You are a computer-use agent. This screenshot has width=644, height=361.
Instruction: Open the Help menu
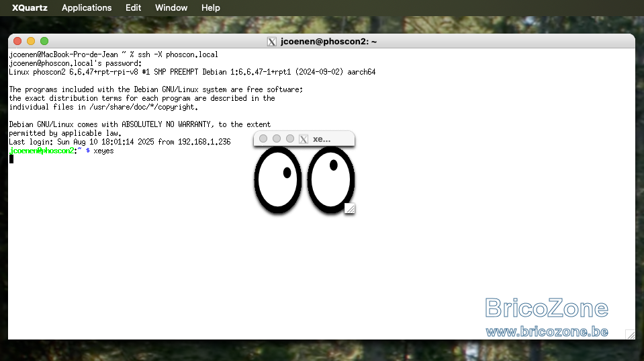pos(211,8)
